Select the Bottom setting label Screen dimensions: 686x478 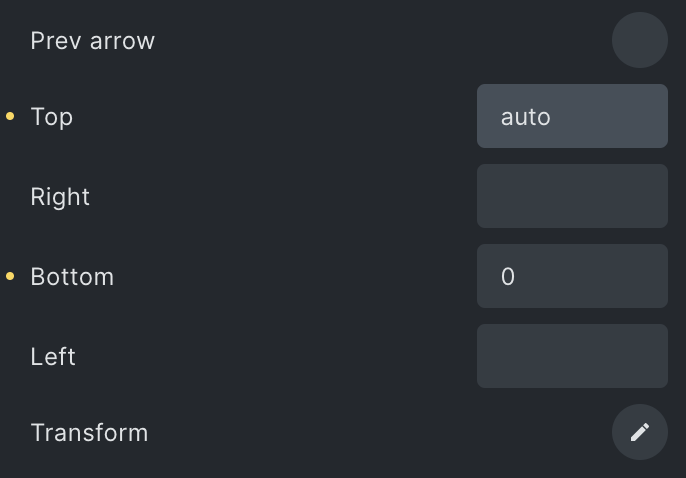point(72,277)
